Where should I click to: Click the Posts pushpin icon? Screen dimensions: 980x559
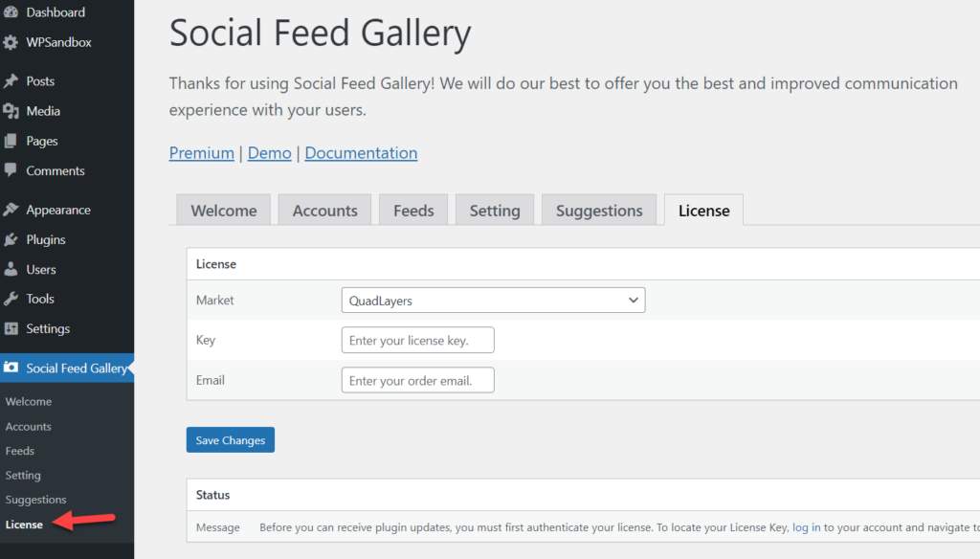pyautogui.click(x=11, y=80)
